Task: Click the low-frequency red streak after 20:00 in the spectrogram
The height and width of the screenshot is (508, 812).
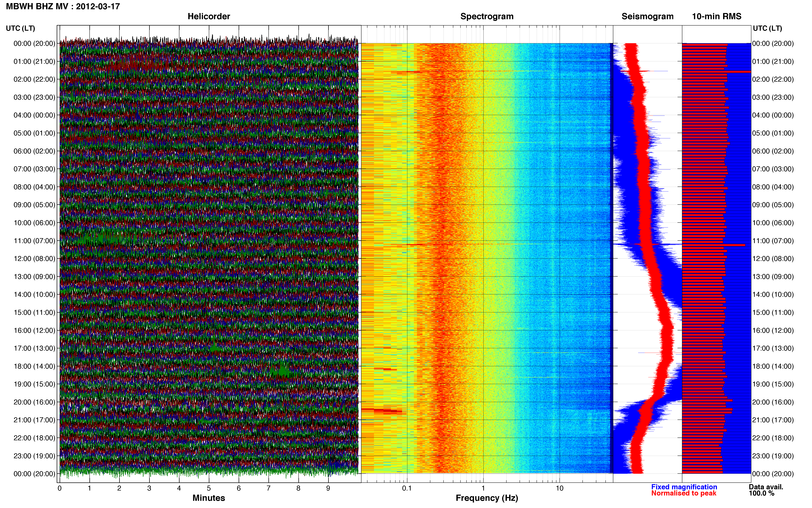Action: [383, 411]
